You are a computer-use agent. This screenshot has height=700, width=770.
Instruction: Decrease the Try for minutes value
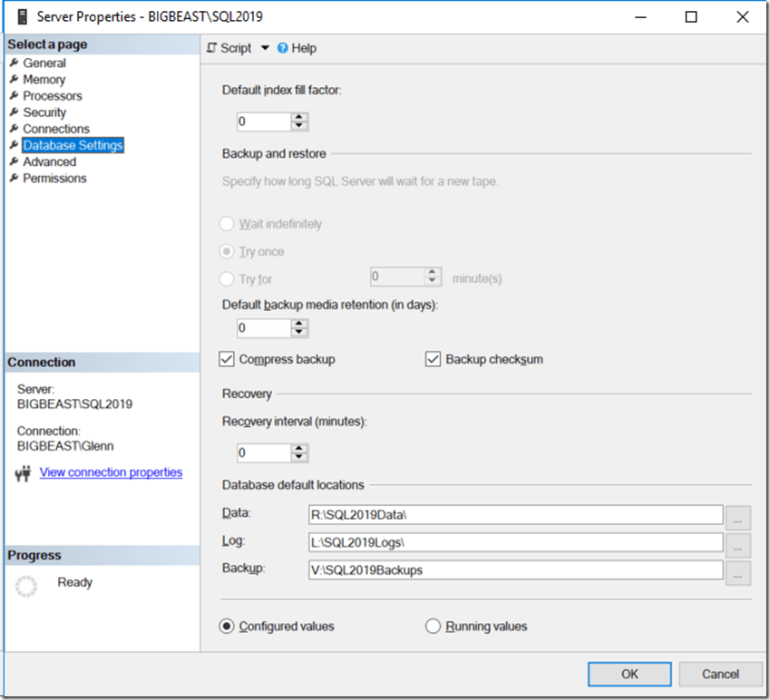432,281
